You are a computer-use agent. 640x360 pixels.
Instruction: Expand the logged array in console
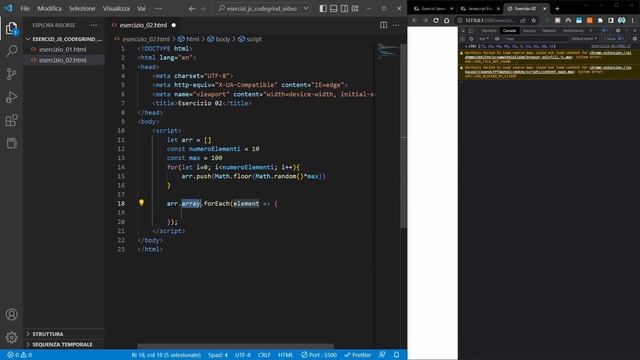467,47
